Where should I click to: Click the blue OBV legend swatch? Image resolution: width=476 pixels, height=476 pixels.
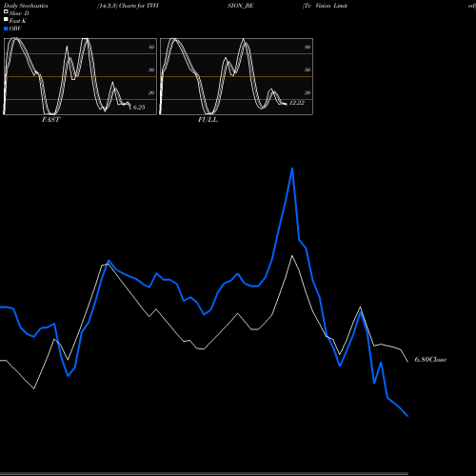pos(6,29)
